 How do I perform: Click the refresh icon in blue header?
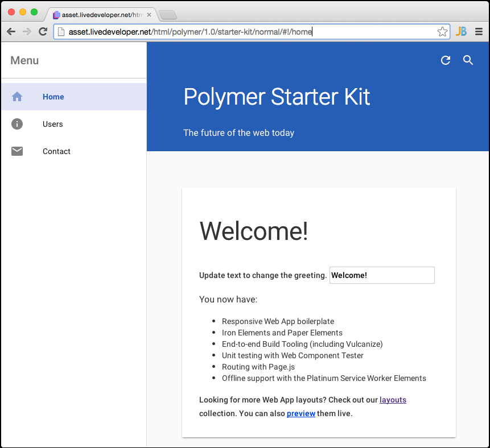(446, 60)
